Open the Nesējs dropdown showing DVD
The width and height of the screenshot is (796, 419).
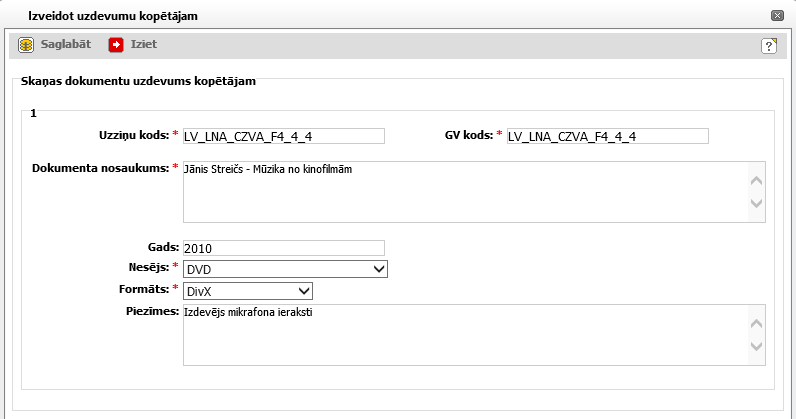click(x=285, y=269)
